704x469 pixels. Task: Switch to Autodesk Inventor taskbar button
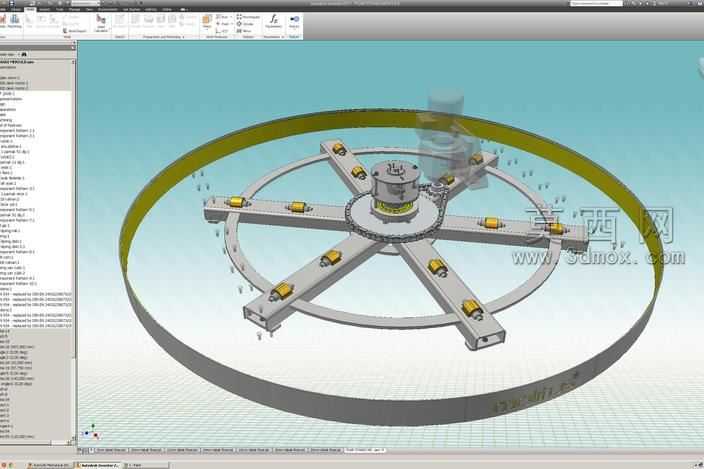pos(99,465)
